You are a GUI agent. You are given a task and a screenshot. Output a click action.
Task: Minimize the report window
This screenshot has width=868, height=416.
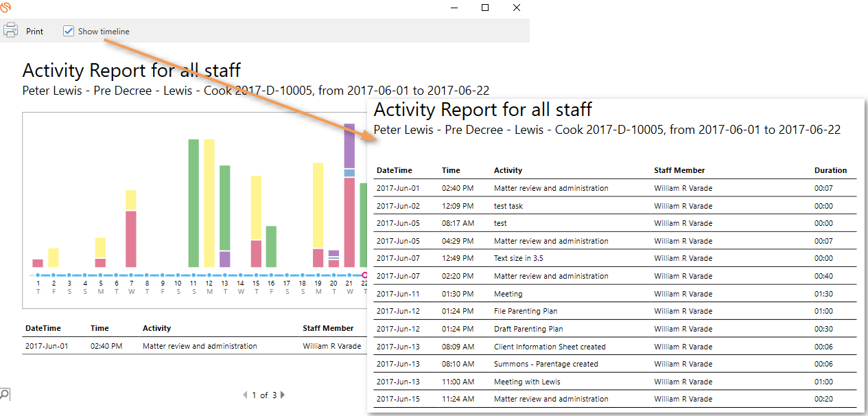(454, 8)
